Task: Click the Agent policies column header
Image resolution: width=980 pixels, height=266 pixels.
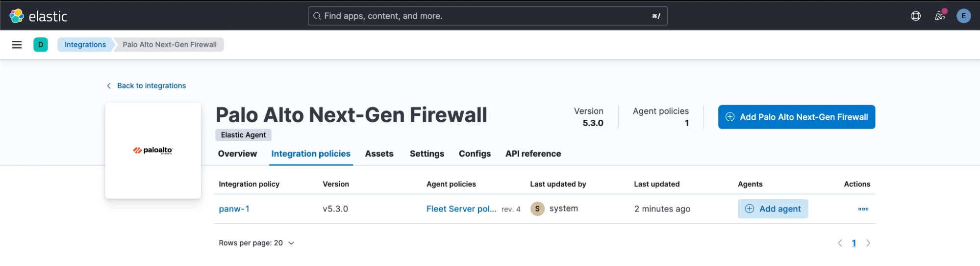Action: point(451,184)
